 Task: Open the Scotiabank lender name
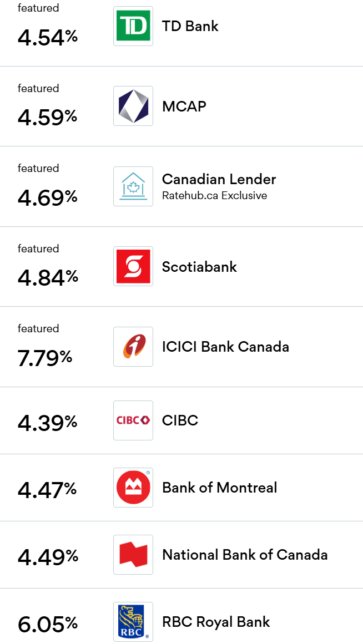[199, 267]
